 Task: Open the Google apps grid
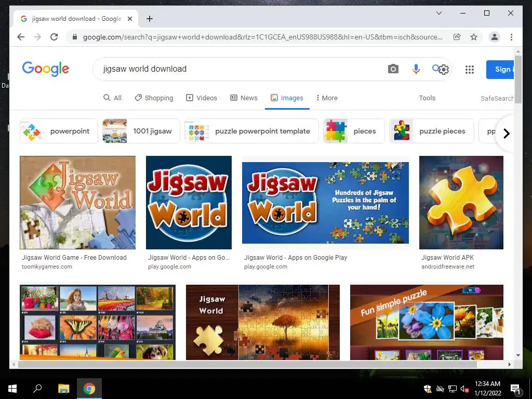tap(469, 70)
